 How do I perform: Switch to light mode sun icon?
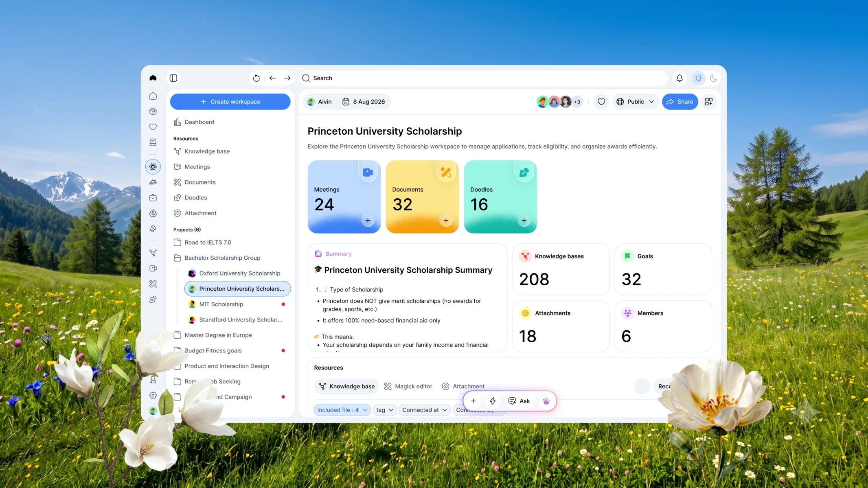click(x=698, y=78)
